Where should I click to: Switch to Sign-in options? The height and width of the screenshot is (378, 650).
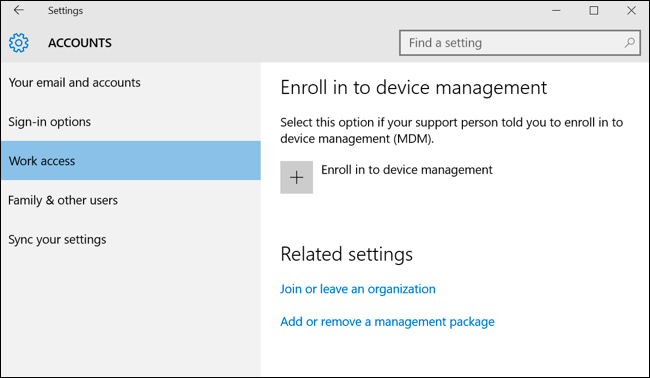[131, 122]
